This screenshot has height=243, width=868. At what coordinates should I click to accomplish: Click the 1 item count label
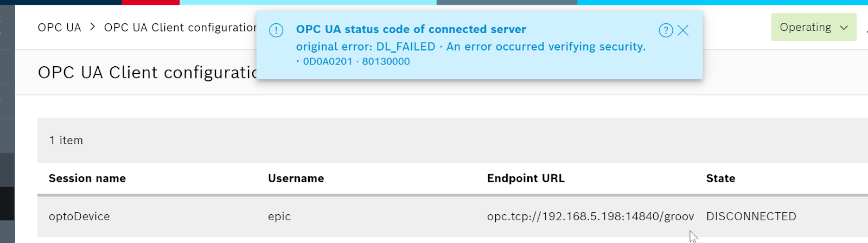[x=66, y=140]
